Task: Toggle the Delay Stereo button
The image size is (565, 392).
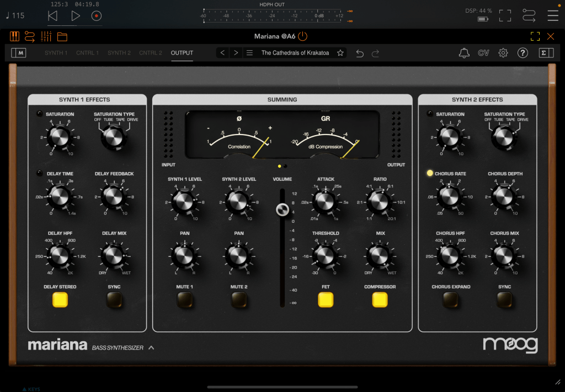Action: coord(60,300)
